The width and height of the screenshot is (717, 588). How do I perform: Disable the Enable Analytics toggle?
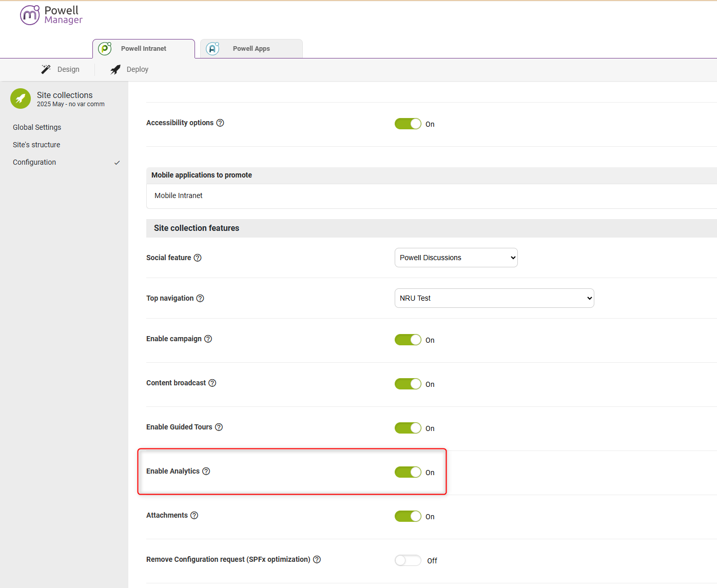click(x=408, y=472)
